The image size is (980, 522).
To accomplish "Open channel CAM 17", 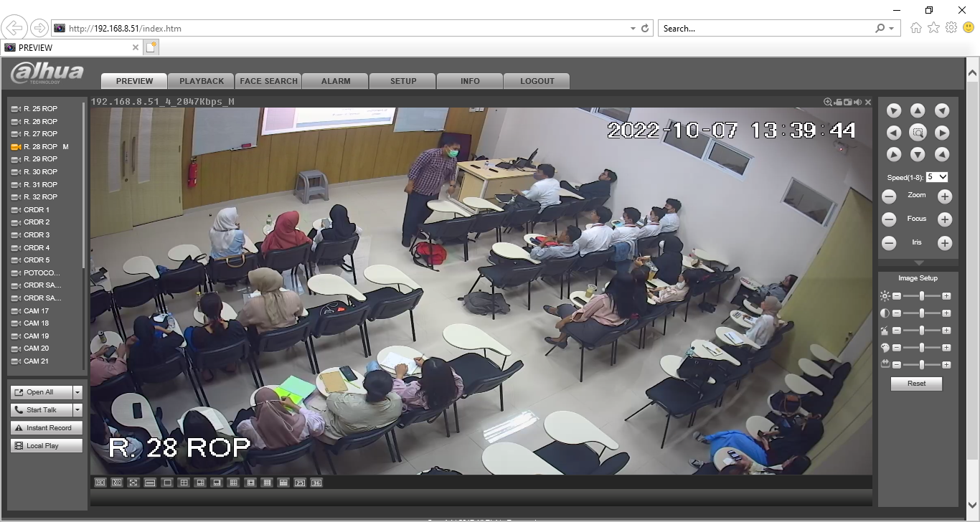I will click(36, 311).
